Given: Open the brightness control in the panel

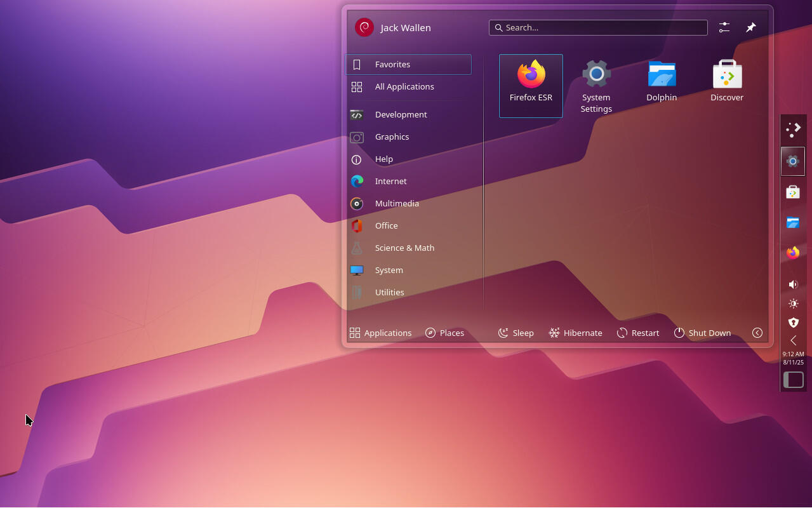Looking at the screenshot, I should pos(792,304).
